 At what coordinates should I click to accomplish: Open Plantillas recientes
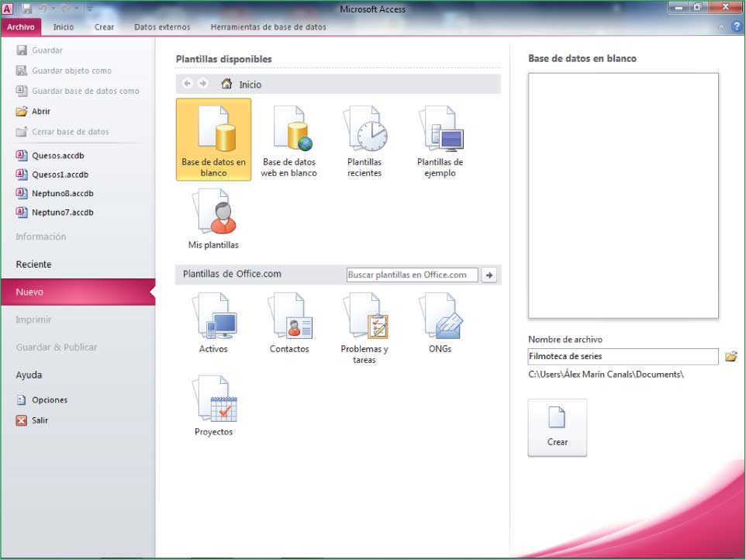tap(364, 141)
